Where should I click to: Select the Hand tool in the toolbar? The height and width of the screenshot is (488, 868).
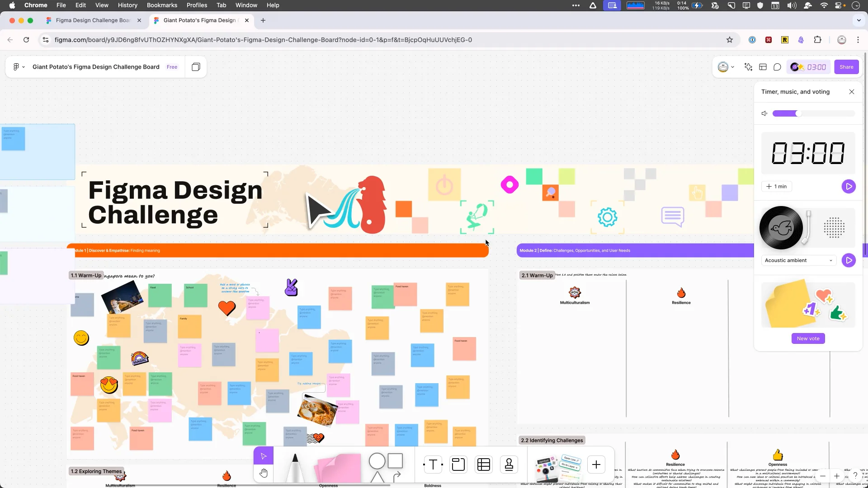pos(264,473)
